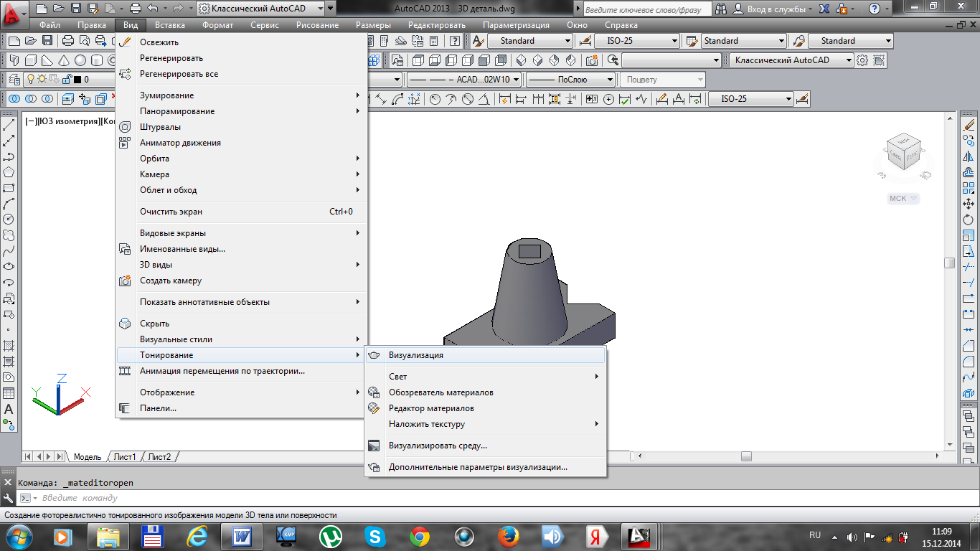Viewport: 980px width, 551px height.
Task: Switch to the Лист1 layout tab
Action: click(125, 457)
